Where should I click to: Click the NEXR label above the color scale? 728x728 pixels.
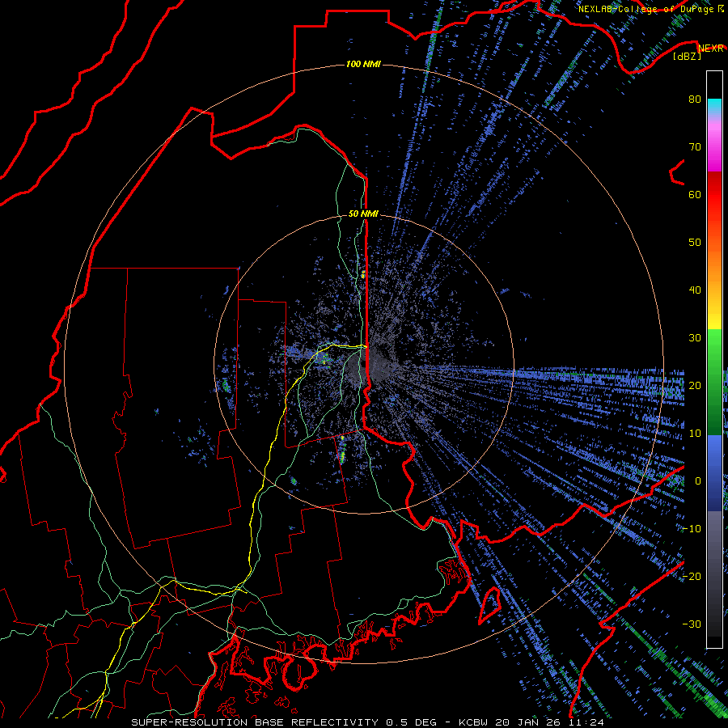pos(710,49)
